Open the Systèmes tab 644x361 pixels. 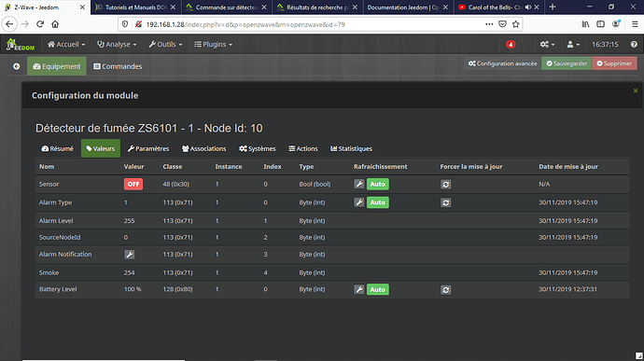point(258,148)
